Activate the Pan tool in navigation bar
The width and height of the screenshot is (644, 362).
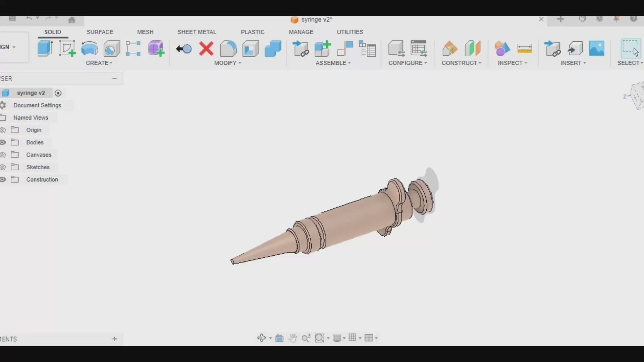coord(292,338)
